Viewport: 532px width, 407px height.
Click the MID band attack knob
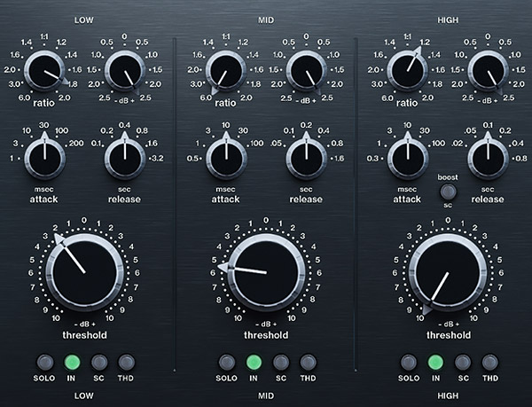pyautogui.click(x=225, y=157)
